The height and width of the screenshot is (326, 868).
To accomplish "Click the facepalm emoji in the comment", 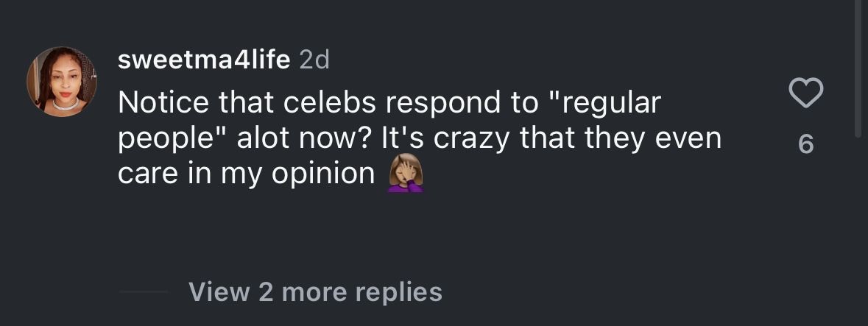I will pos(405,174).
